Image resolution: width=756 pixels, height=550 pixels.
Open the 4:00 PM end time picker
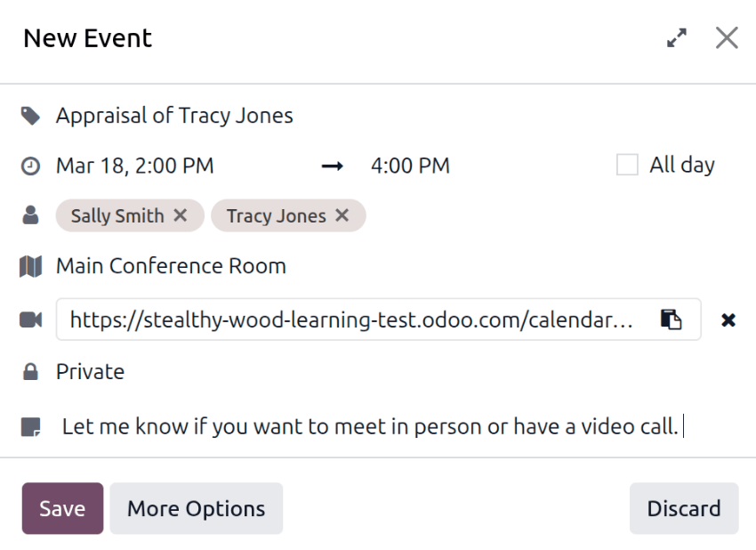click(410, 166)
